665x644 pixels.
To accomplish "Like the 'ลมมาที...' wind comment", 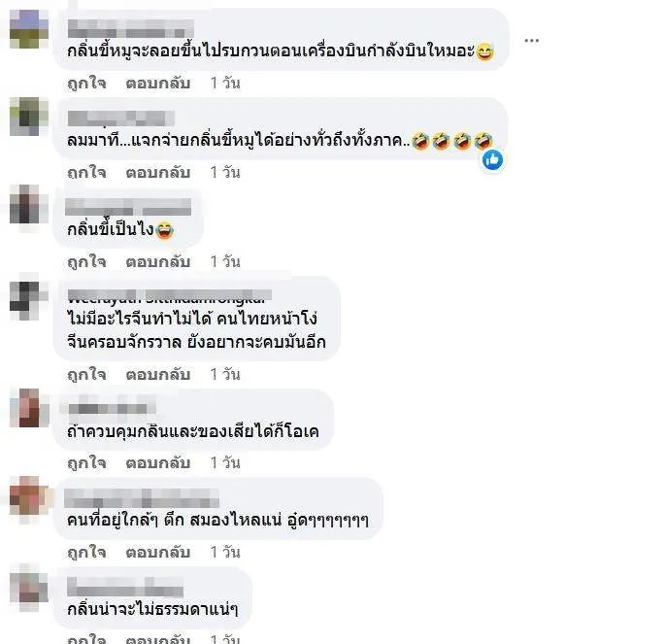I will [x=86, y=172].
